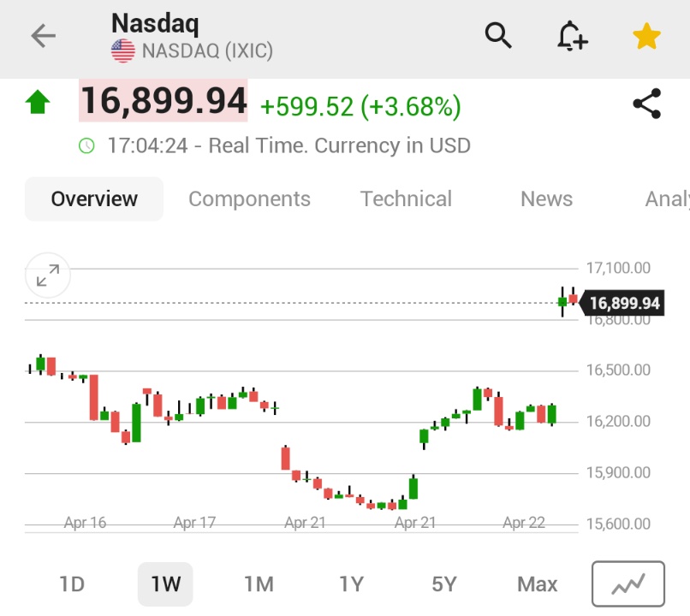The width and height of the screenshot is (690, 616).
Task: Click the Apr 17 date label
Action: tap(194, 523)
